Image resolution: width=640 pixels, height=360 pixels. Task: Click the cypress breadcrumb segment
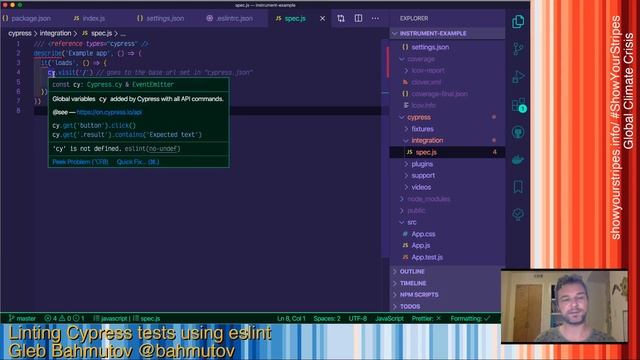pyautogui.click(x=20, y=33)
